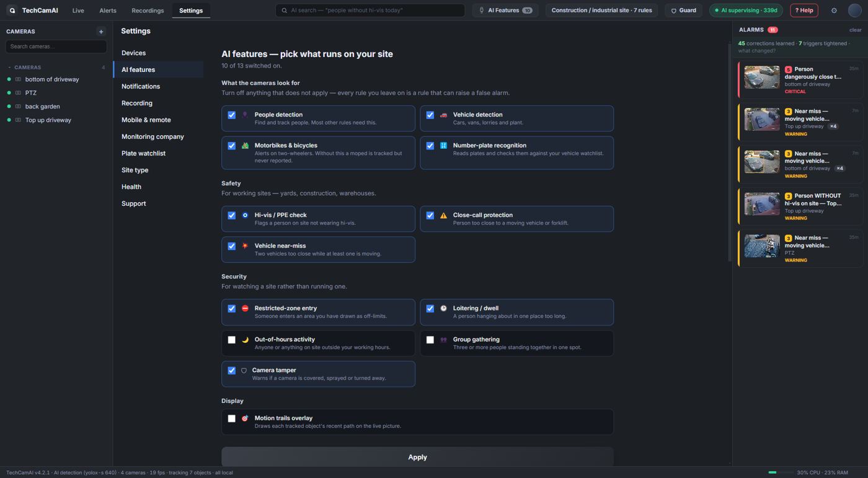Click the Camera tamper shield icon

244,371
